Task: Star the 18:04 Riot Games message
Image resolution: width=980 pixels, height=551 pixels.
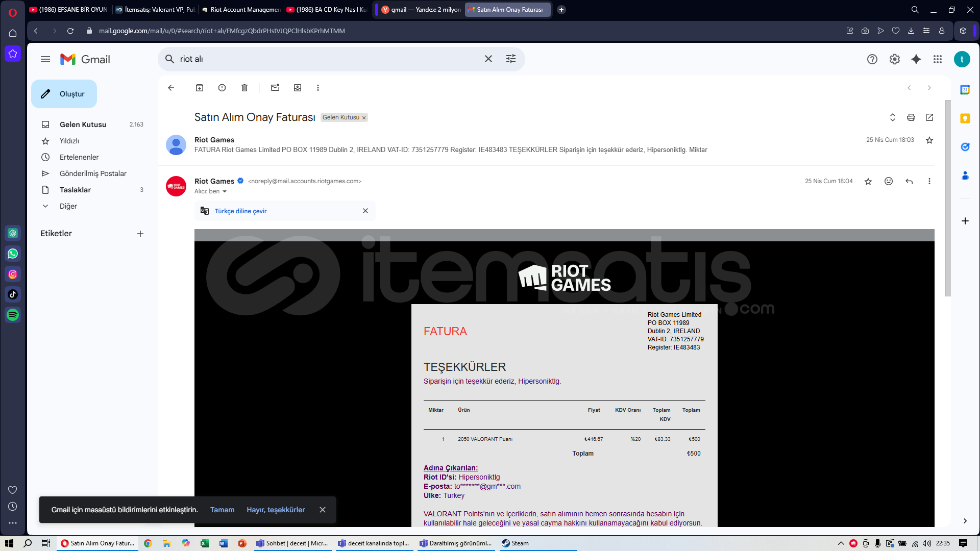Action: [868, 182]
